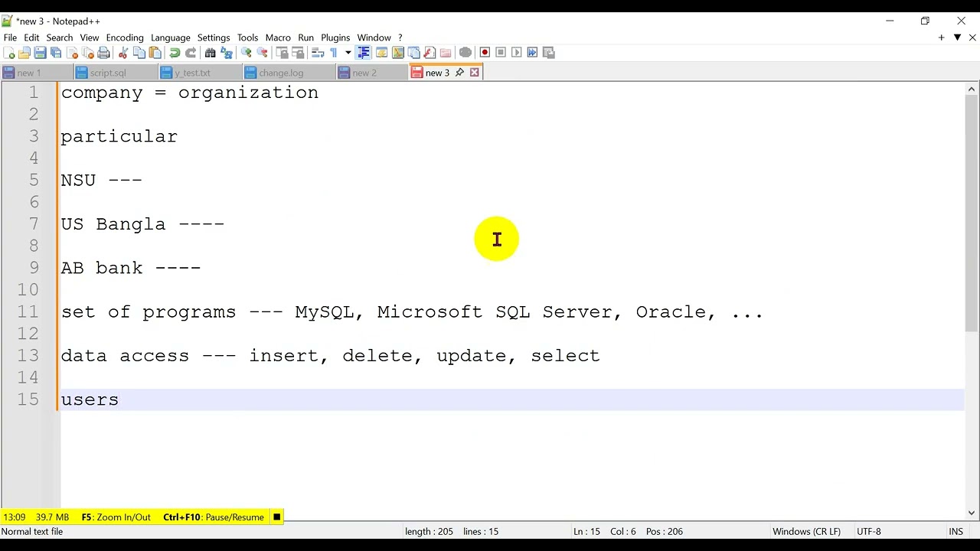
Task: Toggle the Function List panel icon
Action: 430,53
